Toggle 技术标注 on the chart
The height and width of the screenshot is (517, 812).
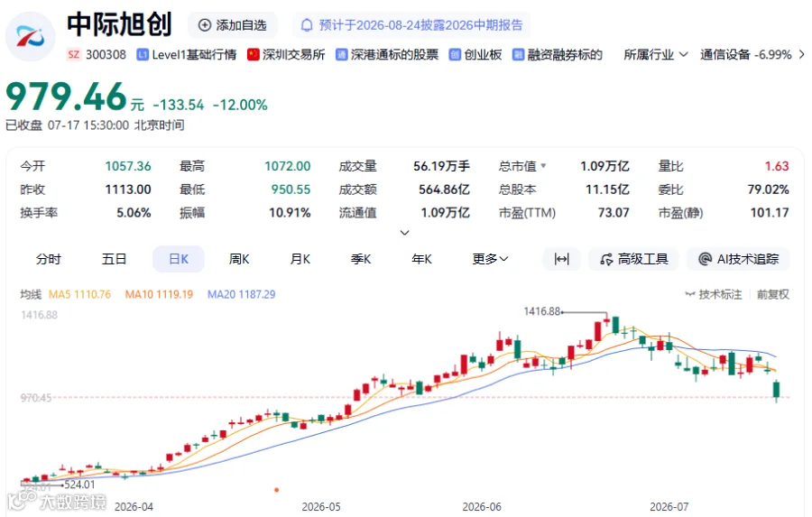click(713, 294)
